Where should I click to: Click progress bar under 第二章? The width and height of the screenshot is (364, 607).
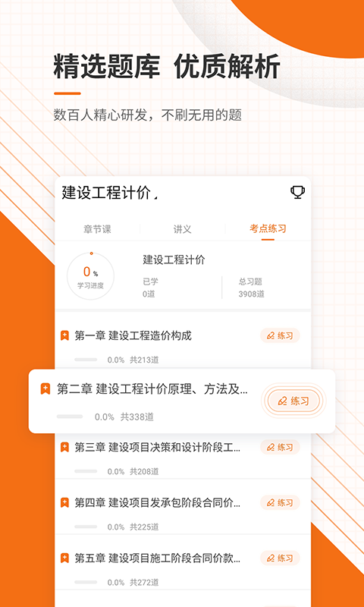(x=70, y=417)
